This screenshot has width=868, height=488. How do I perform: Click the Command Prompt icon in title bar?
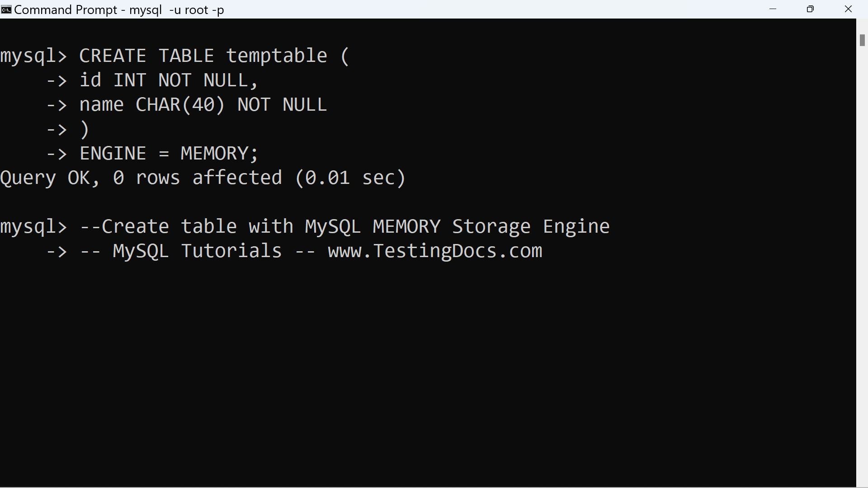point(5,9)
